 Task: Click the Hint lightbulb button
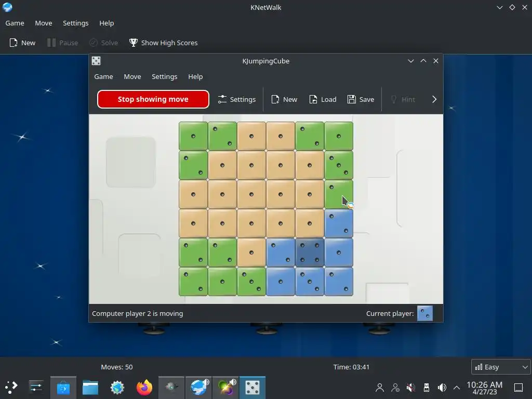(x=403, y=99)
